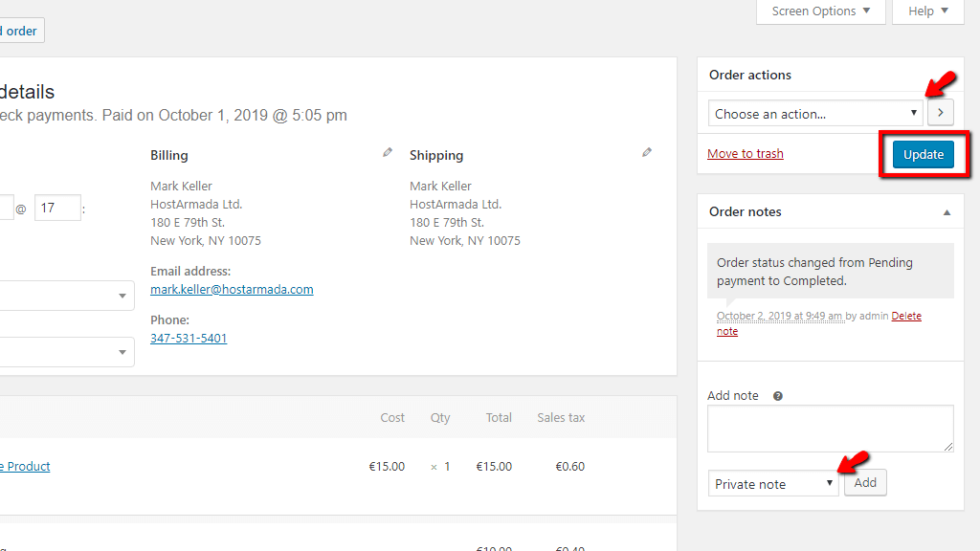Click the Add note button
The height and width of the screenshot is (551, 980).
tap(865, 483)
